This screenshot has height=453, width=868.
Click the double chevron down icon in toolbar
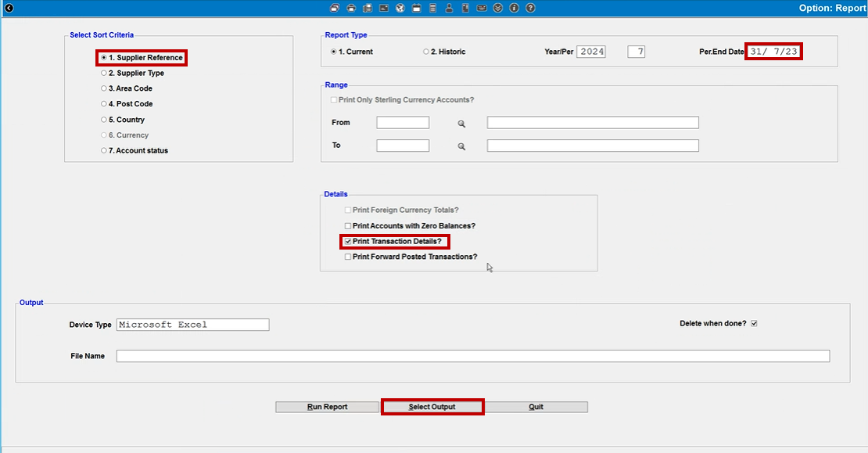click(497, 8)
